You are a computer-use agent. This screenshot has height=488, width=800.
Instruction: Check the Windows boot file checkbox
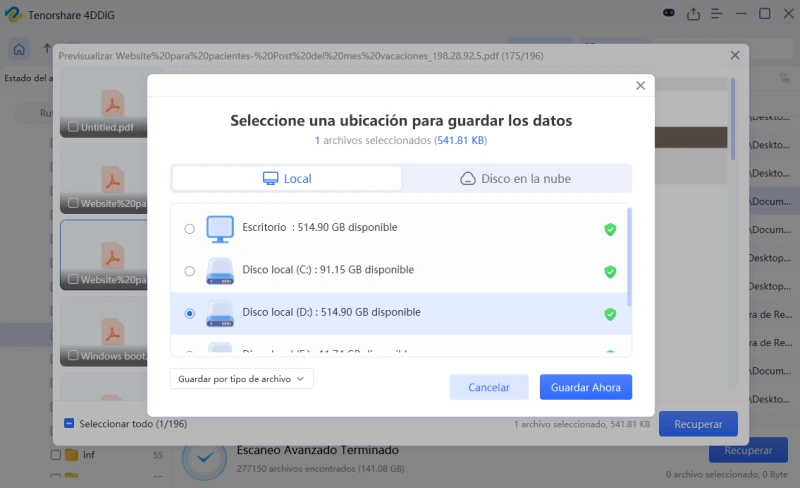coord(73,355)
